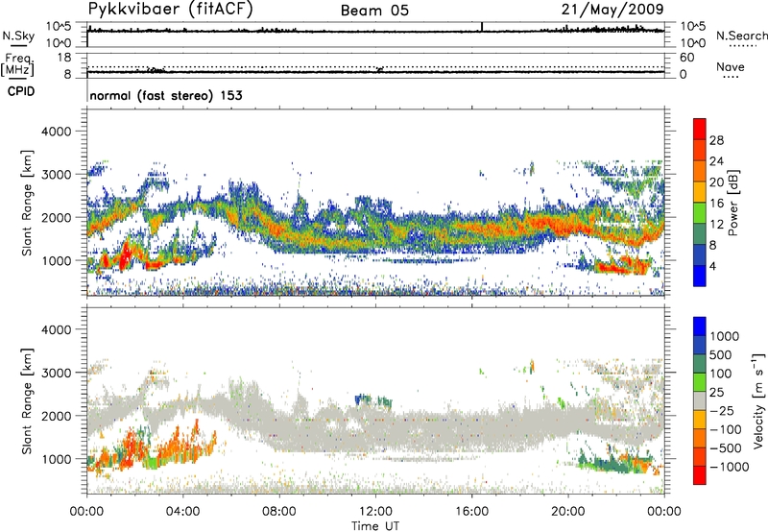Click the -1000 velocity colorbar label
Image resolution: width=768 pixels, height=532 pixels.
pyautogui.click(x=730, y=467)
